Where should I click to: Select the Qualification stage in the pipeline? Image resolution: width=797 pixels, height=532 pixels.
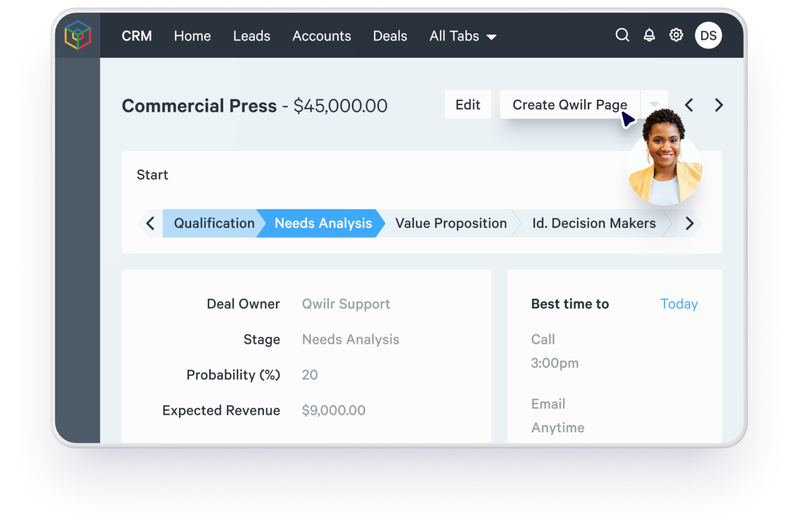pos(213,223)
